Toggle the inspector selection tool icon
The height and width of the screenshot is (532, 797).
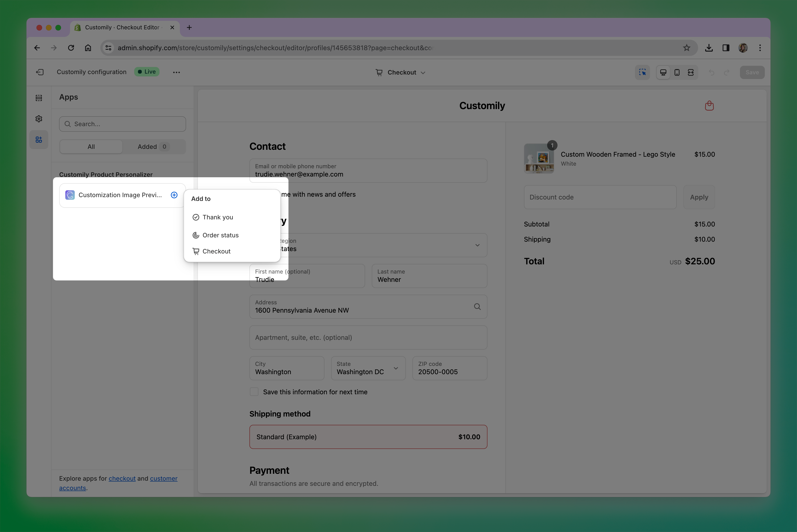(642, 72)
